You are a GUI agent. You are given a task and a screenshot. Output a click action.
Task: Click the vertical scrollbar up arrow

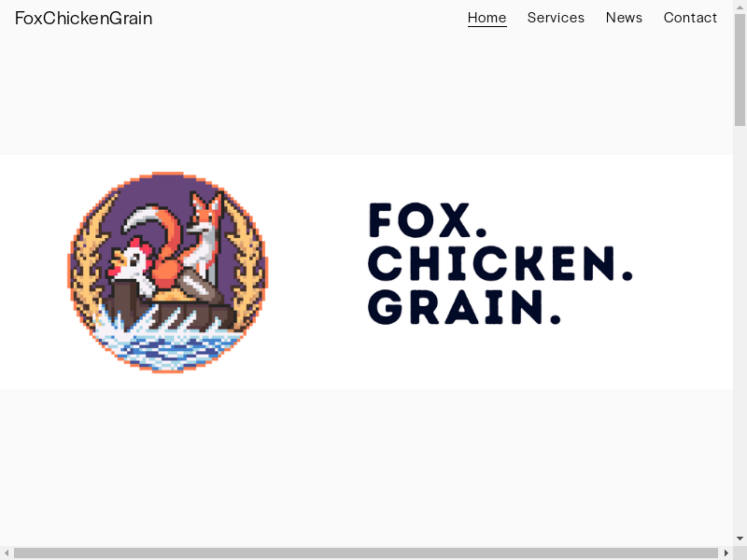point(740,7)
